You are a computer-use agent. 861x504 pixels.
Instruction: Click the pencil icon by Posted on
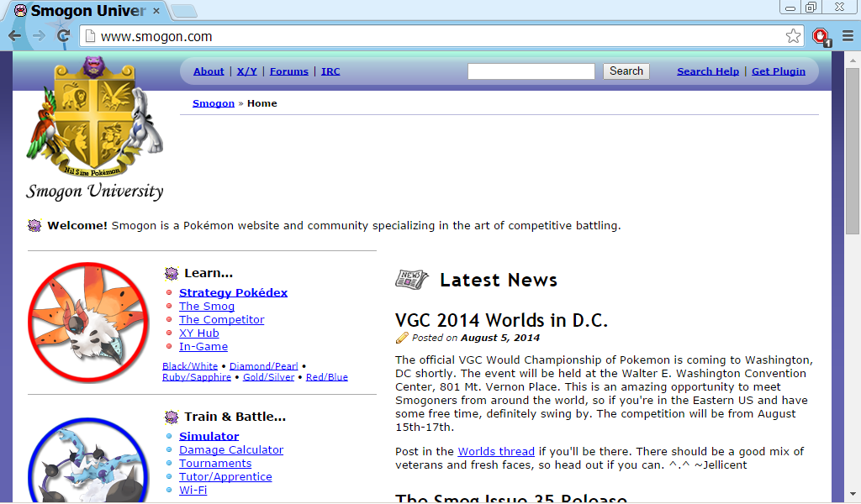pyautogui.click(x=402, y=338)
